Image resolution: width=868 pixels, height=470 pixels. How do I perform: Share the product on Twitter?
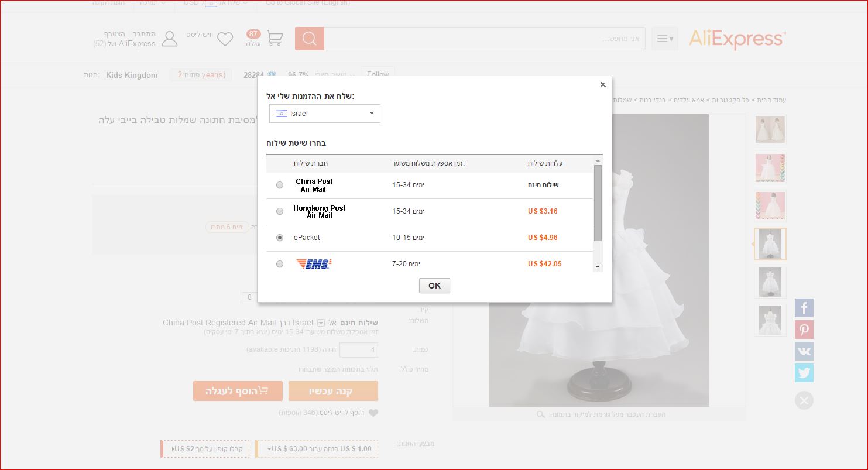pyautogui.click(x=804, y=373)
